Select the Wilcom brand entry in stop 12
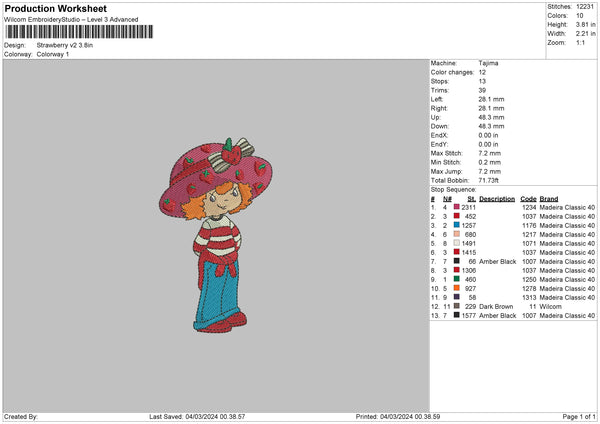This screenshot has width=600, height=424. (x=551, y=306)
